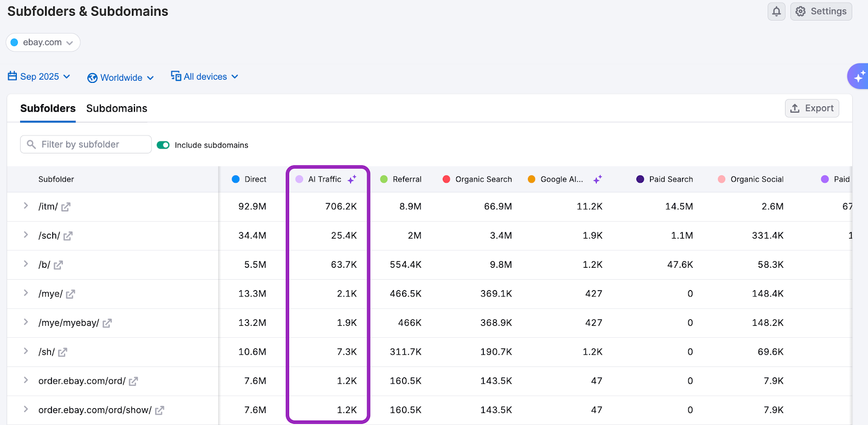Expand the order.ebay.com/ord/ row

click(25, 381)
